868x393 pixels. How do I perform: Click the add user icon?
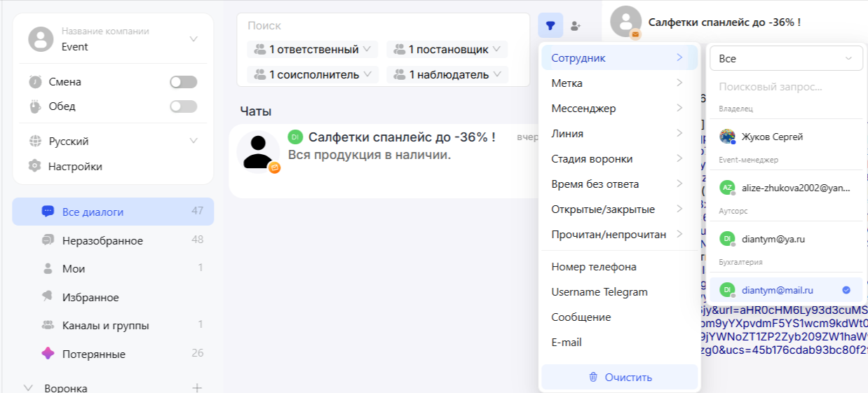tap(576, 26)
